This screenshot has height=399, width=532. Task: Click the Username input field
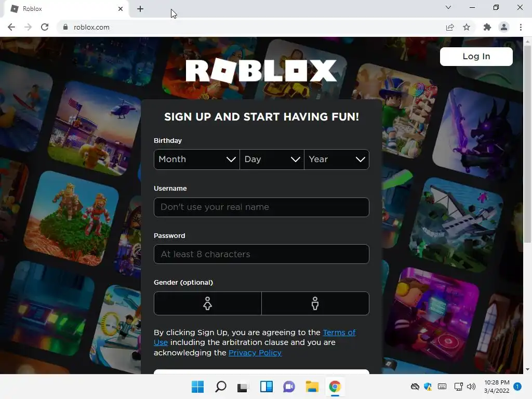(x=261, y=207)
